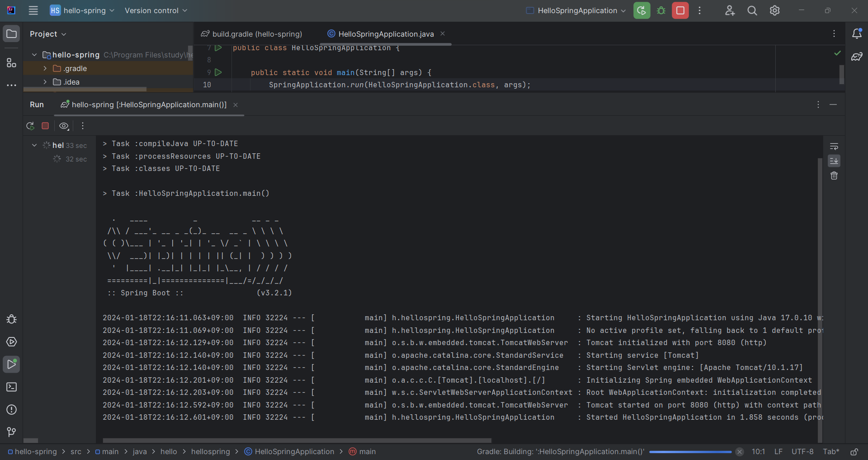Open Run toolbar more actions ellipsis
The image size is (868, 460).
tap(82, 126)
